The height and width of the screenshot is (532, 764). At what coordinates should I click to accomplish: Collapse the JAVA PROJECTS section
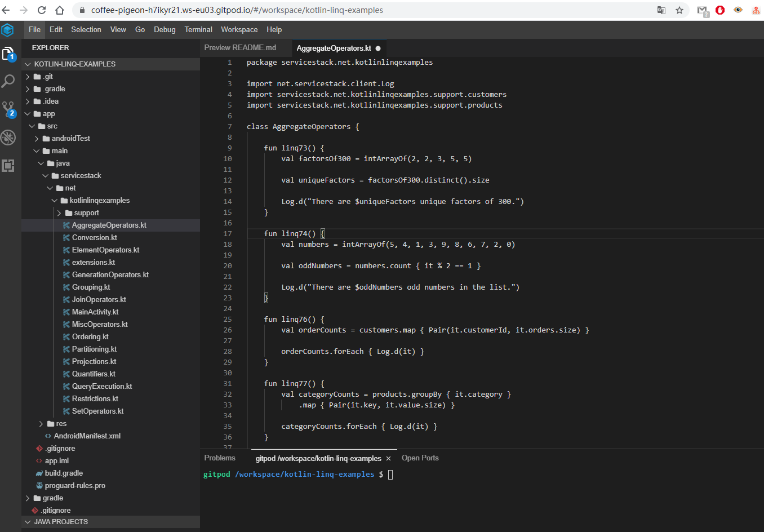coord(27,522)
